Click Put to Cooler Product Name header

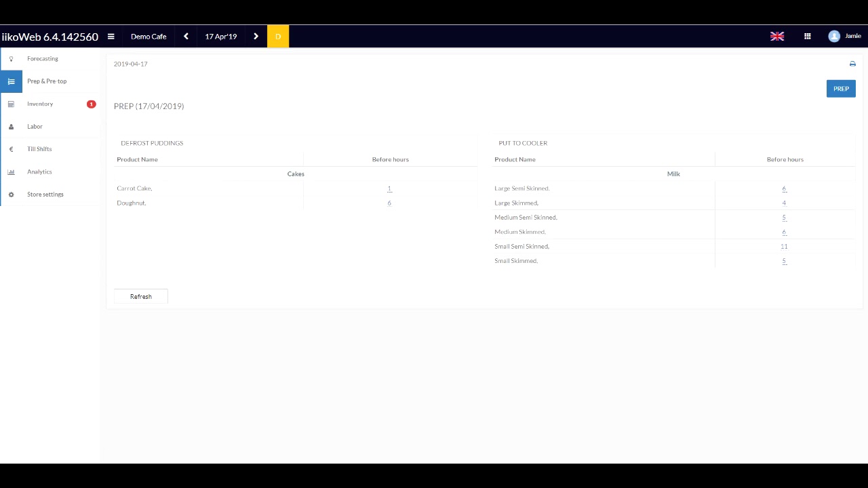pos(515,159)
